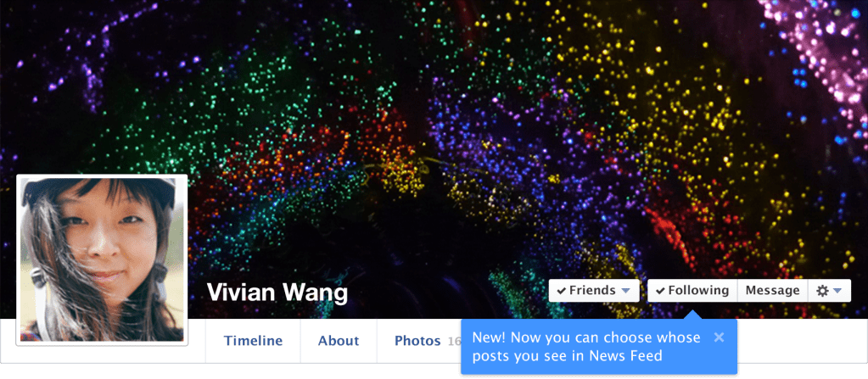The image size is (868, 379).
Task: Open the About tab
Action: pos(339,341)
